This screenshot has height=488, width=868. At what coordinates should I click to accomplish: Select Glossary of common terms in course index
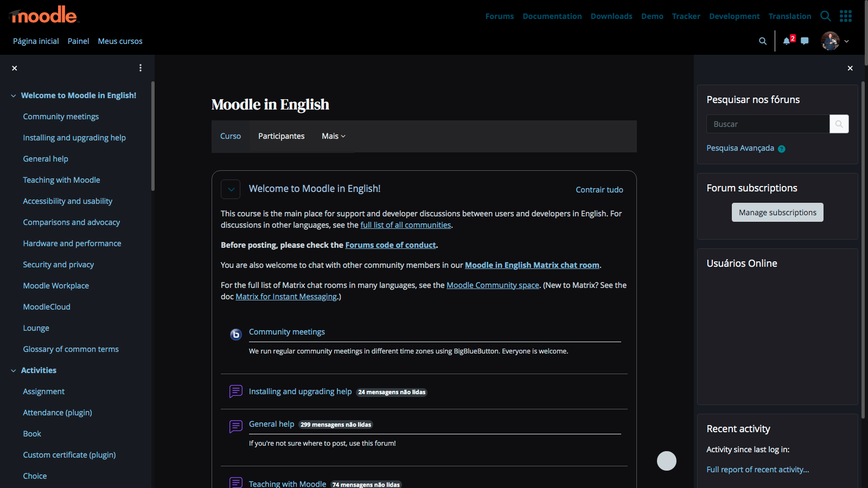click(71, 349)
